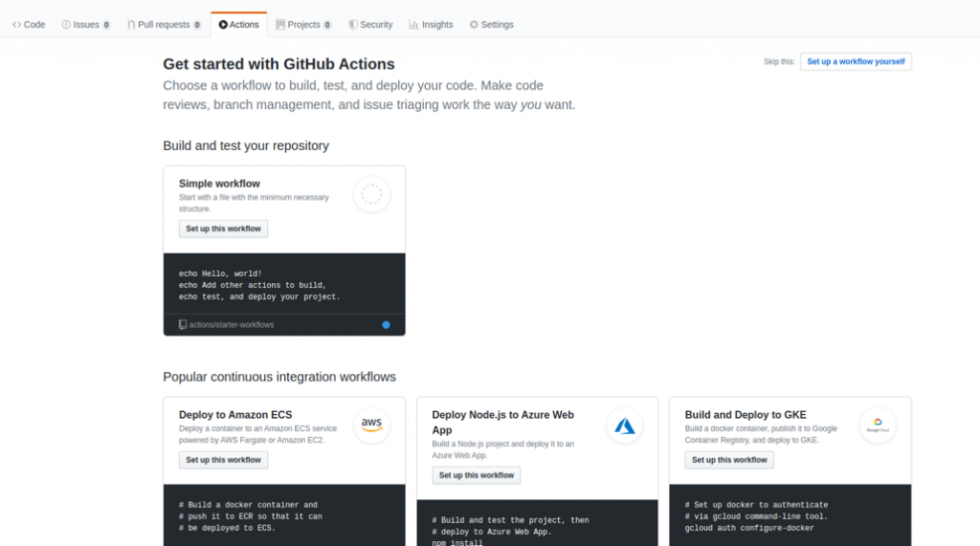The width and height of the screenshot is (980, 546).
Task: Click the 'echo Hello, world!' code line
Action: (220, 273)
